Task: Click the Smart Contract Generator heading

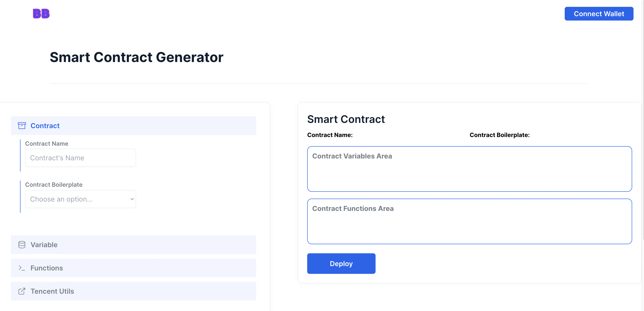Action: click(x=136, y=57)
